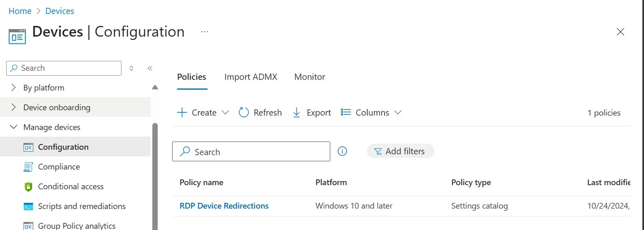Click the Configuration sidebar icon
This screenshot has width=644, height=230.
(28, 147)
